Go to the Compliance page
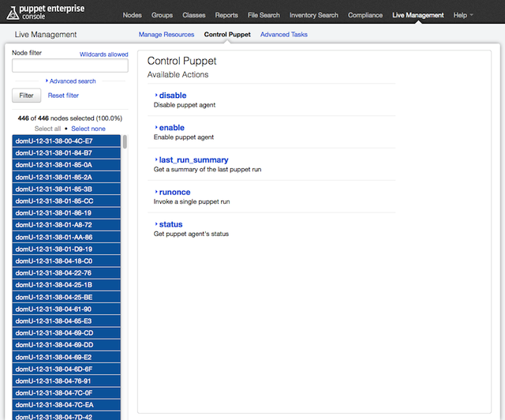This screenshot has width=505, height=420. tap(365, 15)
